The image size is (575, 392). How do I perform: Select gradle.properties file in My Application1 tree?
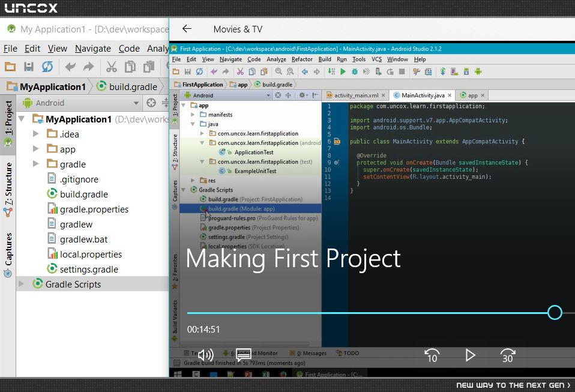point(94,209)
